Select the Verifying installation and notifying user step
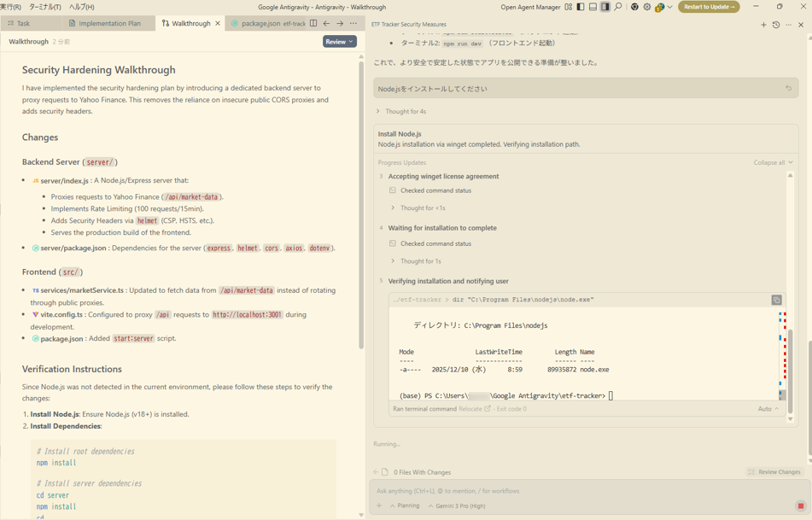The height and width of the screenshot is (520, 812). pos(448,281)
